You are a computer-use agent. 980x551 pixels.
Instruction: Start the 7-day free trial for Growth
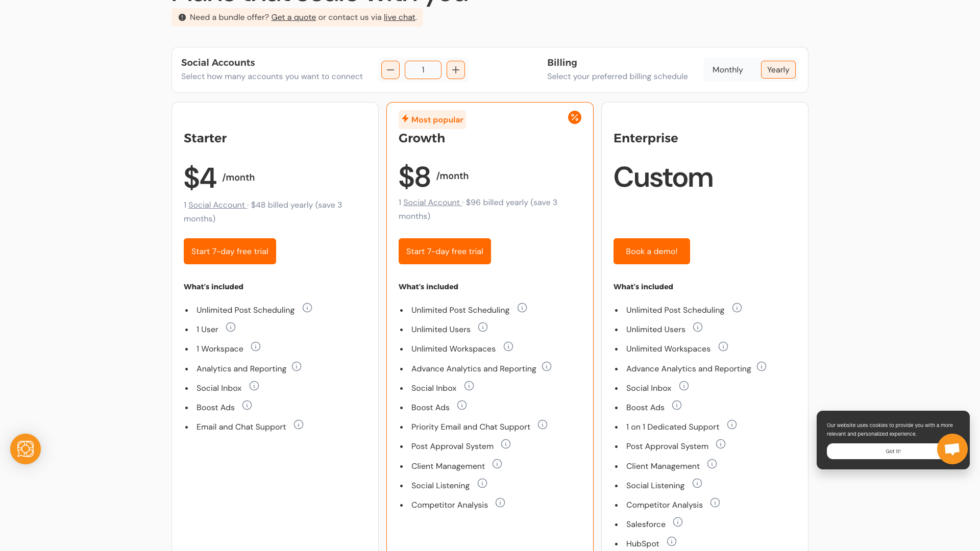click(x=445, y=251)
